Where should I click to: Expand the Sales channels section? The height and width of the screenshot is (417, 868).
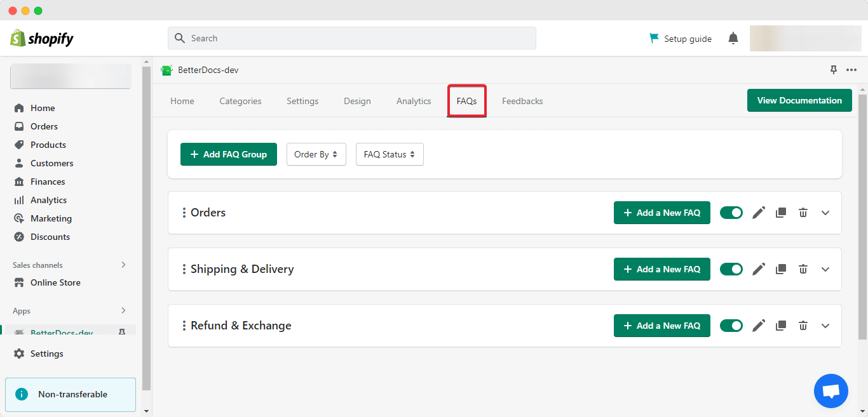(x=123, y=265)
